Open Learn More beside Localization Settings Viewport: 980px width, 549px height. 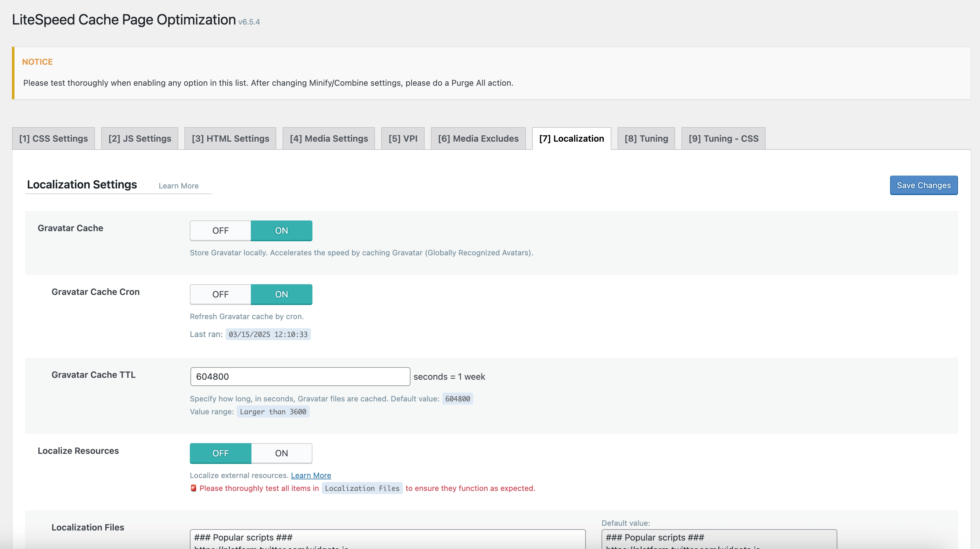(179, 186)
